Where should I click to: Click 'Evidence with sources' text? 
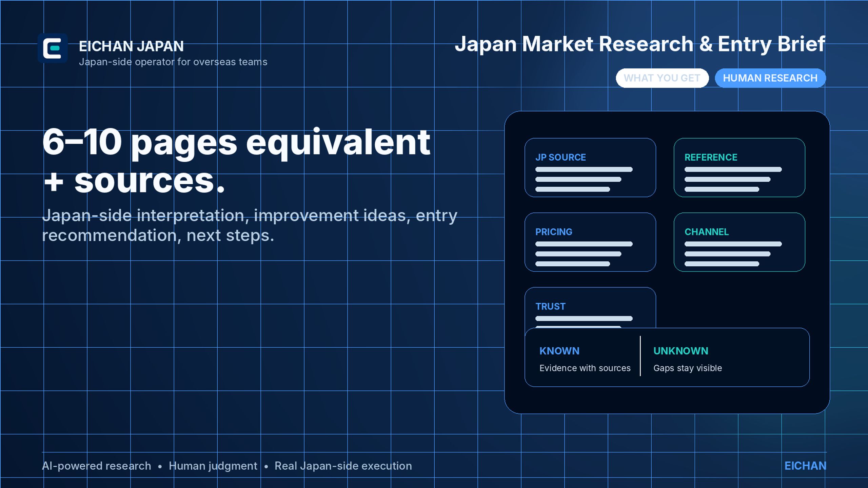tap(585, 368)
